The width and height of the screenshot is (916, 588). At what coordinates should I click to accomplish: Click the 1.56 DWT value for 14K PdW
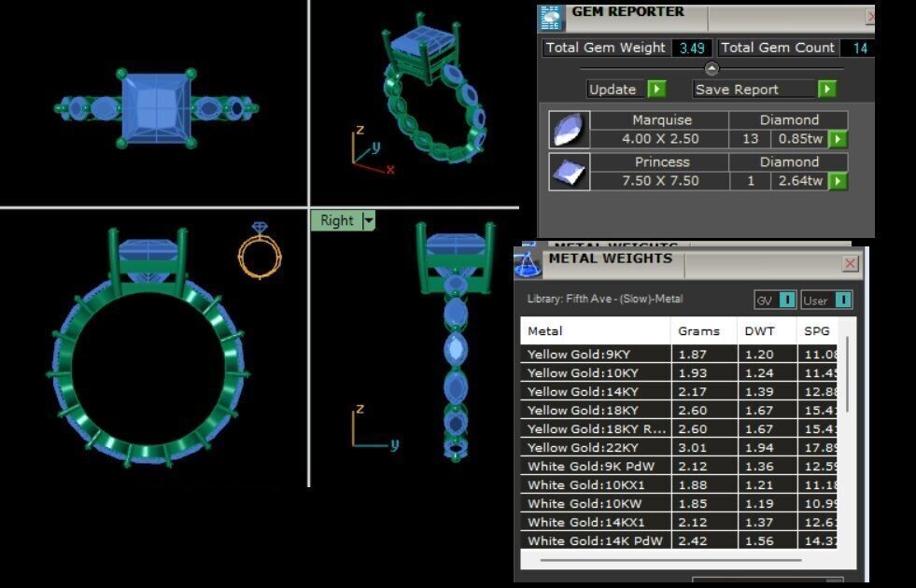pyautogui.click(x=759, y=541)
